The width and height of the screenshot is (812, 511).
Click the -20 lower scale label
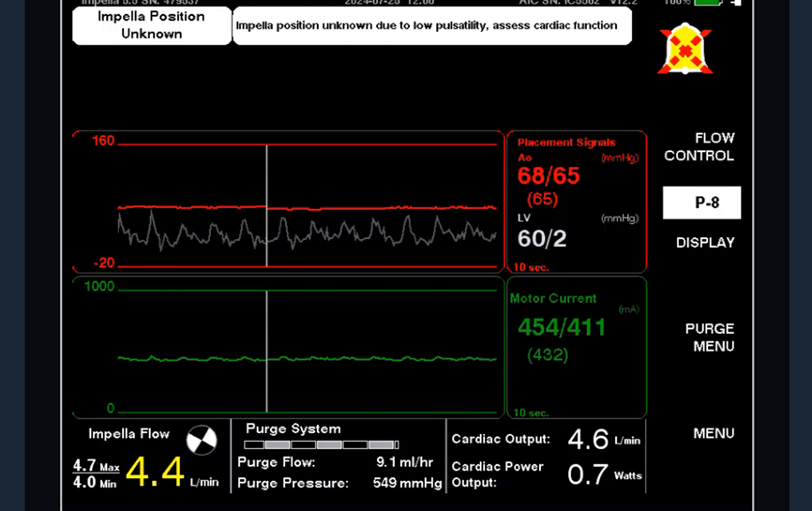click(x=104, y=263)
